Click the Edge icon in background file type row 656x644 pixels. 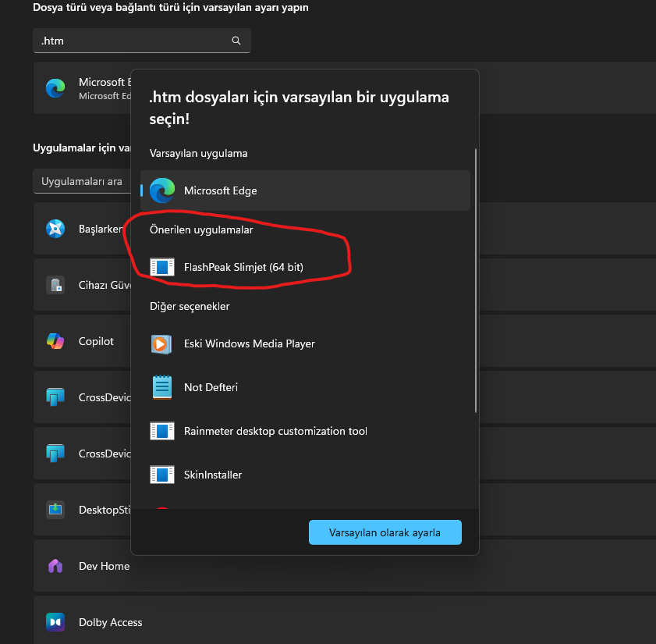pyautogui.click(x=55, y=88)
